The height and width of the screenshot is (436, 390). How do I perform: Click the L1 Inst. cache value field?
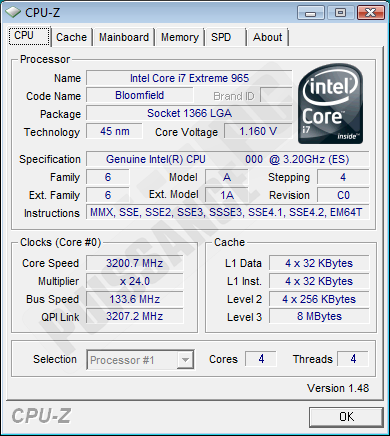click(319, 281)
